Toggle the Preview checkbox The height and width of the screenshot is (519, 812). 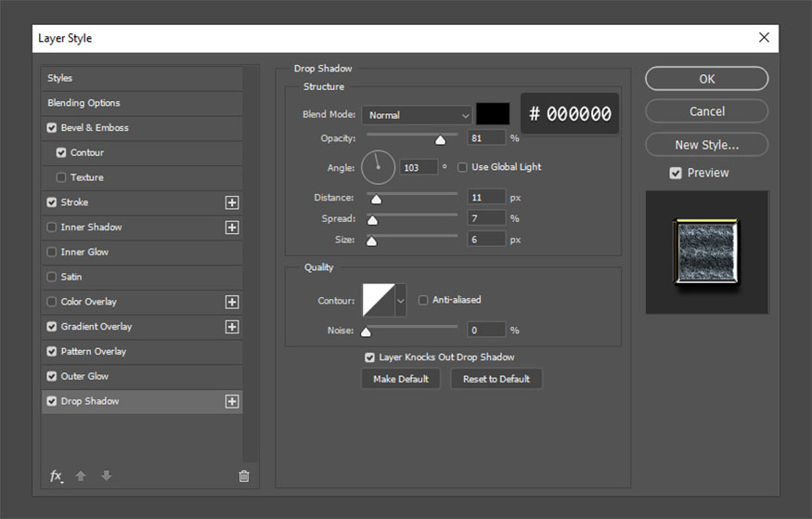point(676,173)
